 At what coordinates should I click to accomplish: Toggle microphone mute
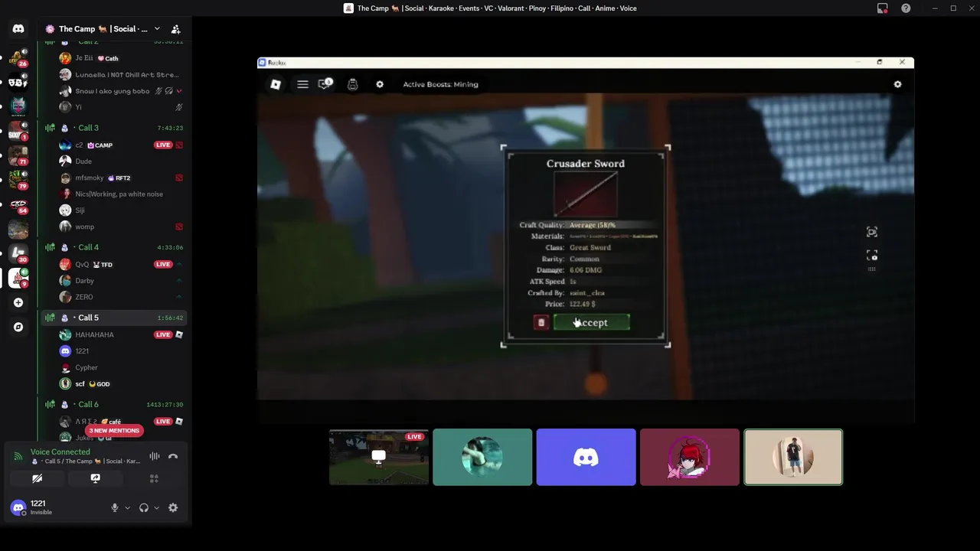[x=115, y=507]
